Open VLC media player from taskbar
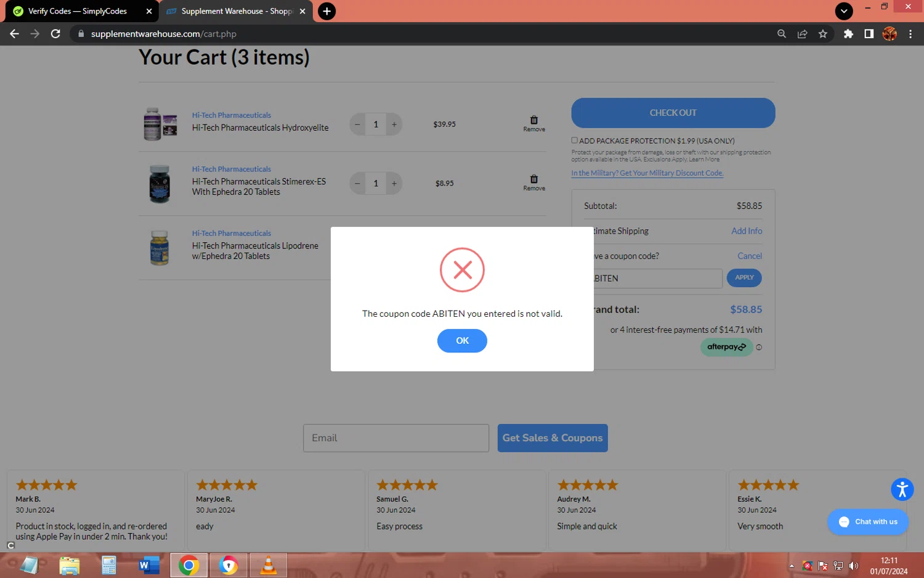 [269, 565]
